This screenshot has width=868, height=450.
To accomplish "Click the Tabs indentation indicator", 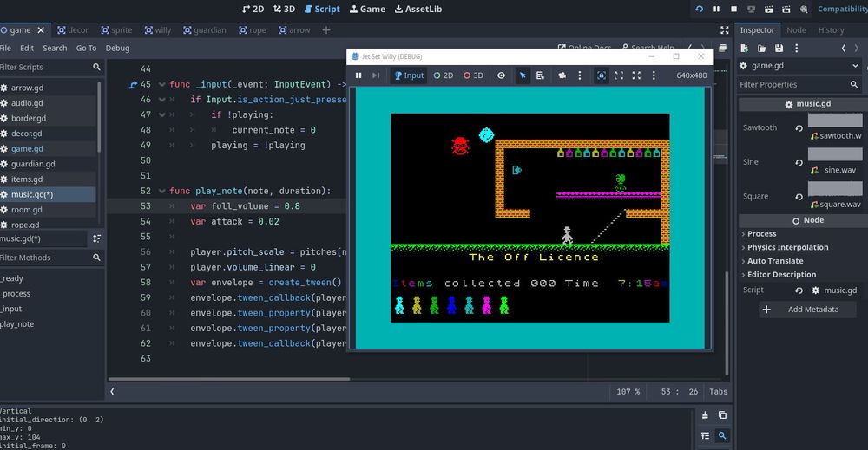I will pyautogui.click(x=718, y=391).
